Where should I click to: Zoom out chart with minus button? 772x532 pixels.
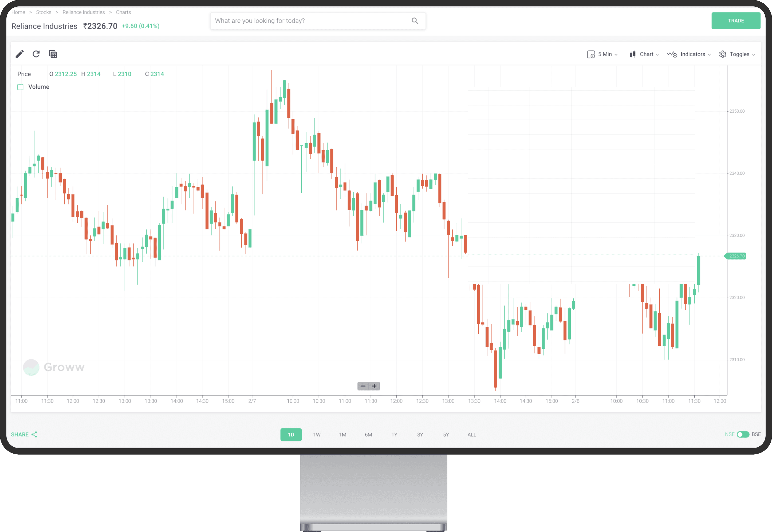pos(363,386)
